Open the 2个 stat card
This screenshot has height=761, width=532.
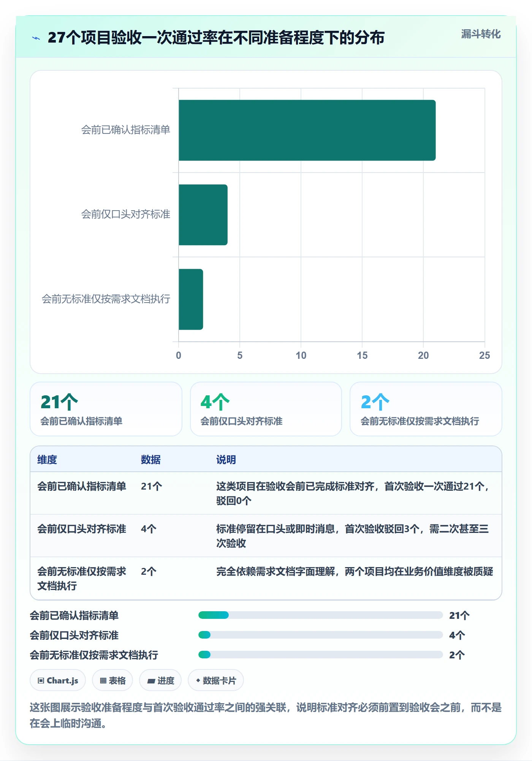pos(426,409)
